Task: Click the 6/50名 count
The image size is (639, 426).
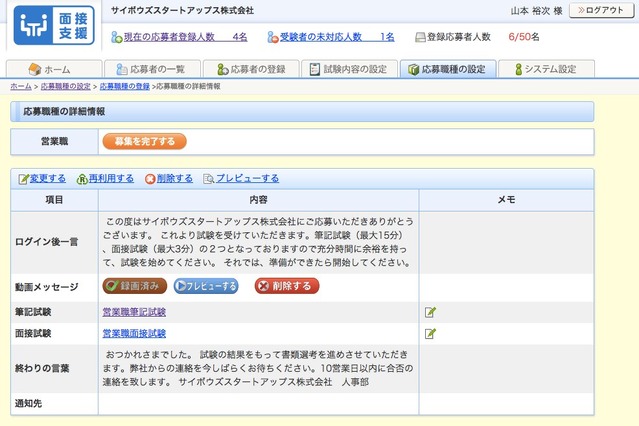Action: tap(524, 37)
